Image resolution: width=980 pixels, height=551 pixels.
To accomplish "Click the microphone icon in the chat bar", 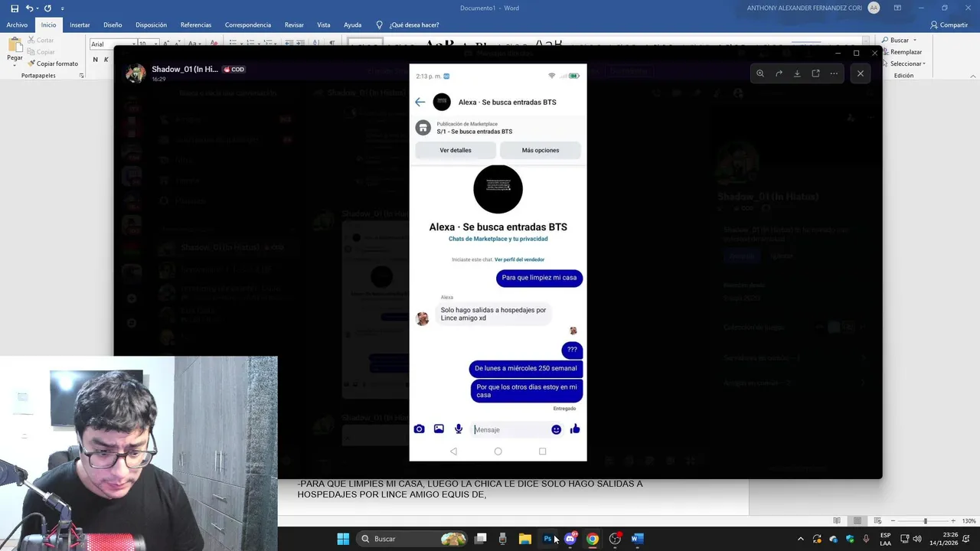I will tap(459, 429).
